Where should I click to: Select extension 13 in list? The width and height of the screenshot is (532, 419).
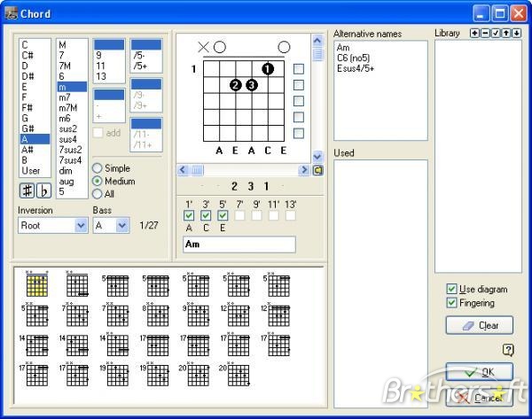coord(109,76)
